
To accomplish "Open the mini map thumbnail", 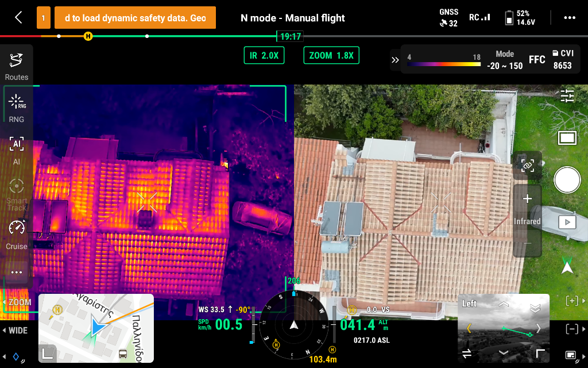I will pyautogui.click(x=96, y=328).
